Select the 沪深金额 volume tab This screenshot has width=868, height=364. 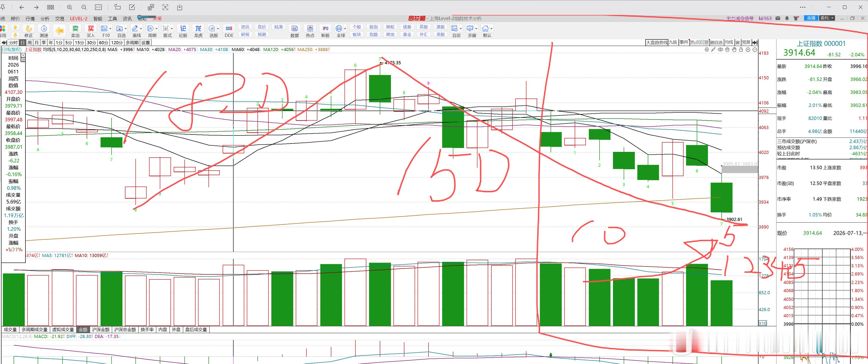(101, 330)
